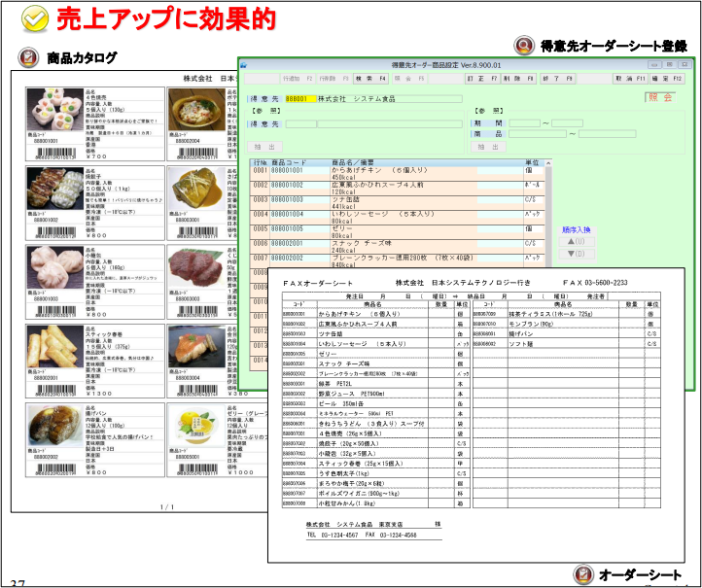Click ビール 350ml缶 row on FAX sheet

(x=376, y=403)
